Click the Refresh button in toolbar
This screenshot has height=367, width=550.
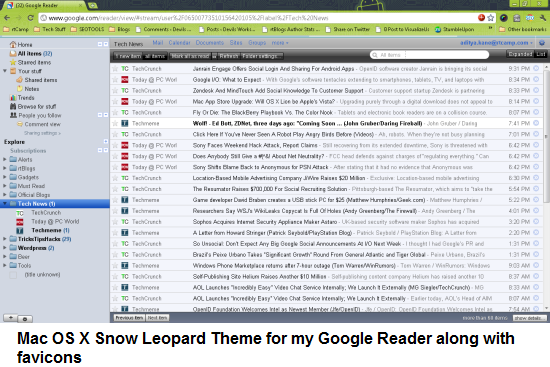click(x=229, y=56)
